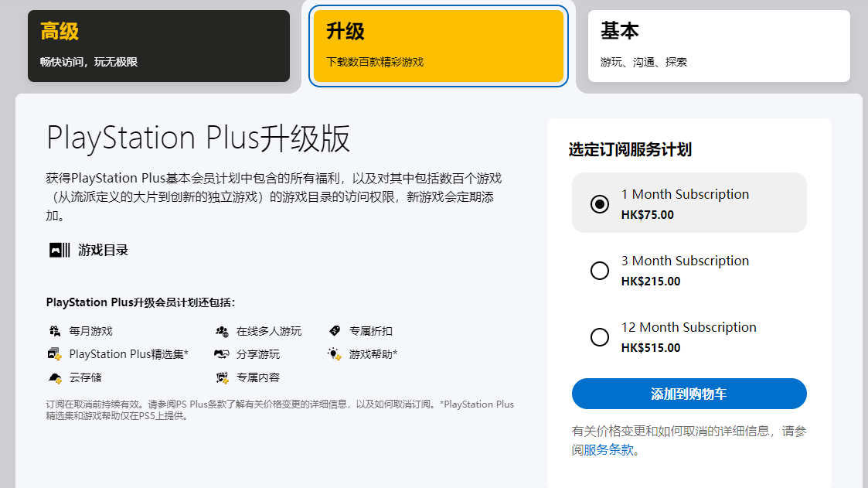Screen dimensions: 868x488
Task: Open the 基本 plan tab
Action: (x=719, y=45)
